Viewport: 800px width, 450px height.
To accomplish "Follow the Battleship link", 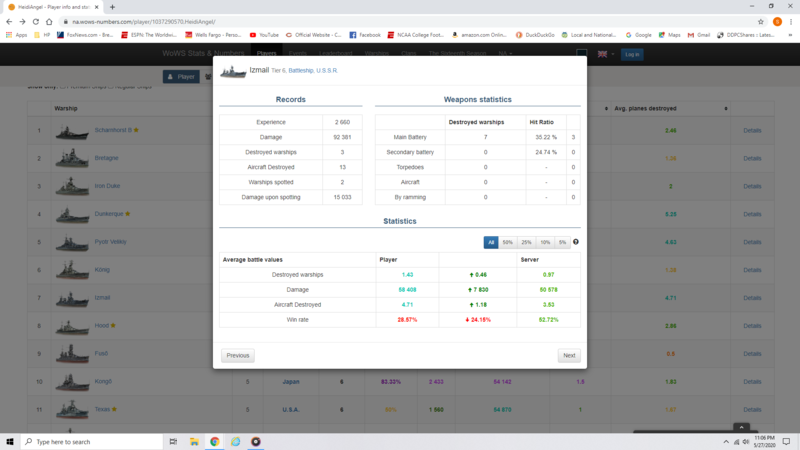I will click(x=301, y=70).
